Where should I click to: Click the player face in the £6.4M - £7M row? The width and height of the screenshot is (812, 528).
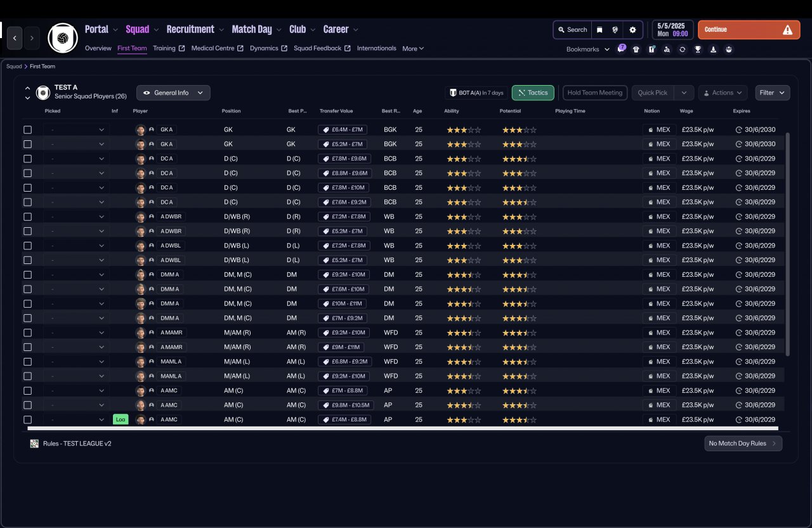pos(140,129)
